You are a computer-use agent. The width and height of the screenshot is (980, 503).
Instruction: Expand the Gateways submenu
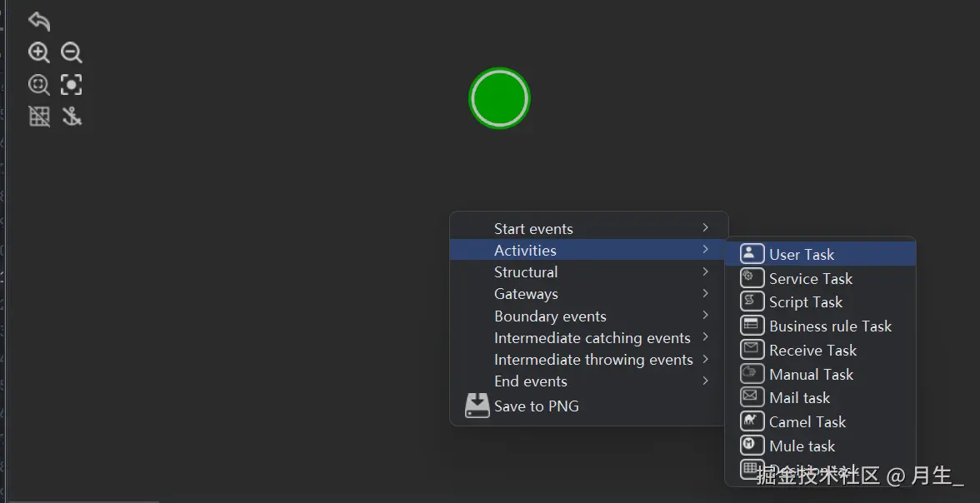point(526,294)
